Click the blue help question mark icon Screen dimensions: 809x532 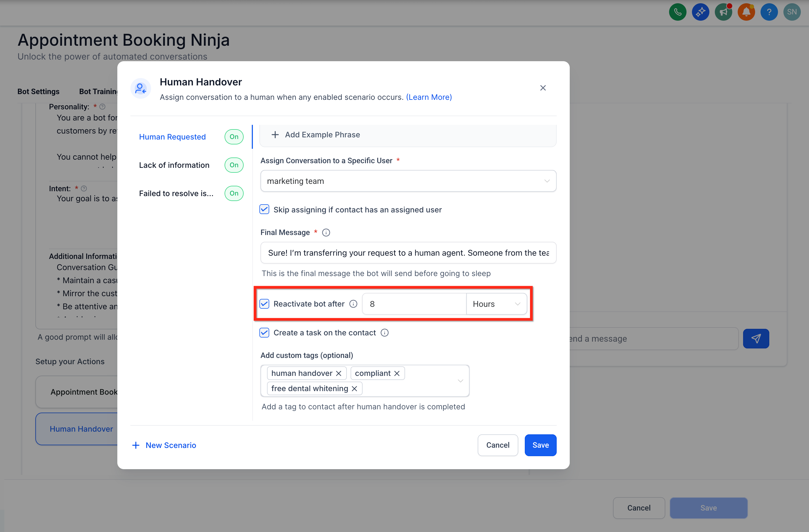[769, 12]
